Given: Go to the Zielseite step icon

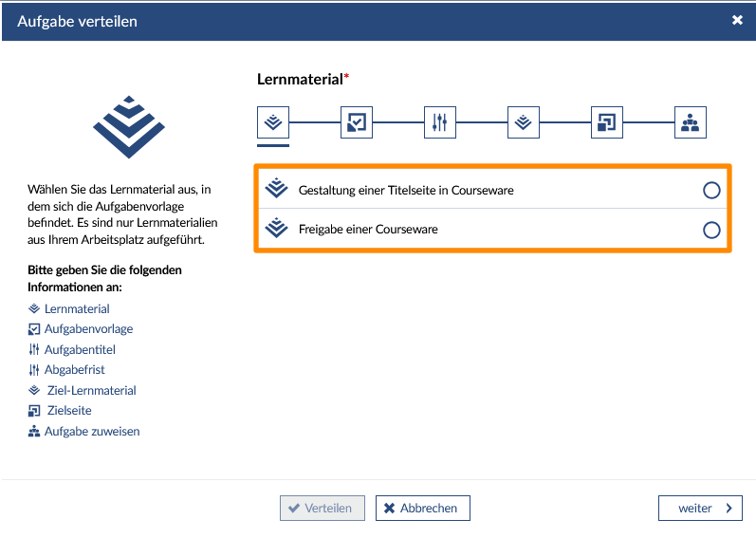Looking at the screenshot, I should (x=607, y=121).
